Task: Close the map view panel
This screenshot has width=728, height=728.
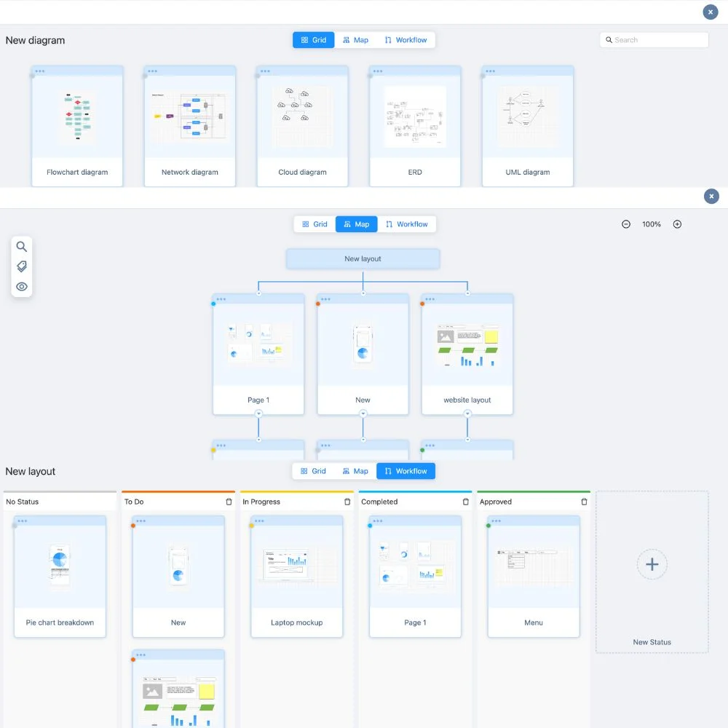Action: point(711,196)
